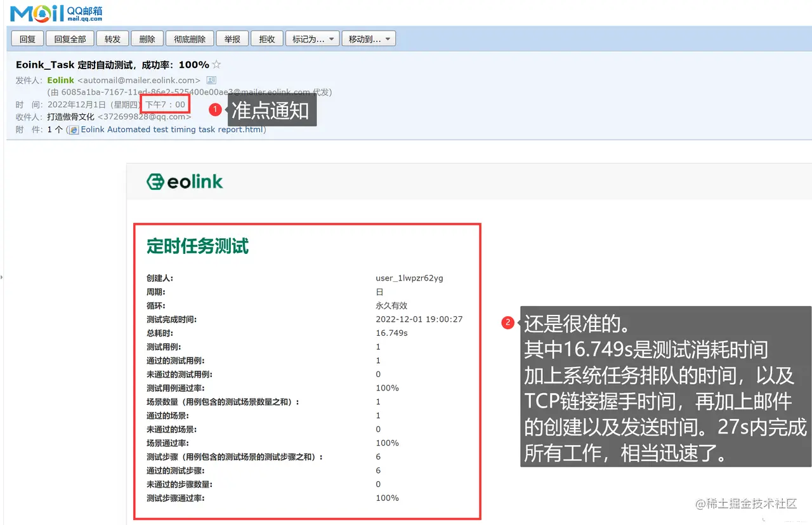Click the 总耗时 label
The image size is (812, 525).
pos(159,333)
